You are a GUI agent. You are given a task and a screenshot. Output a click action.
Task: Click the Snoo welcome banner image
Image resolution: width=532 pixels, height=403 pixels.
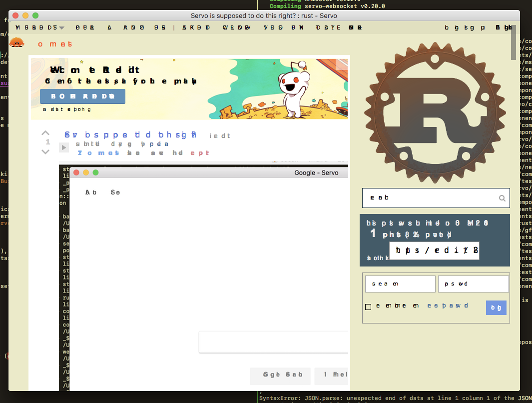189,88
